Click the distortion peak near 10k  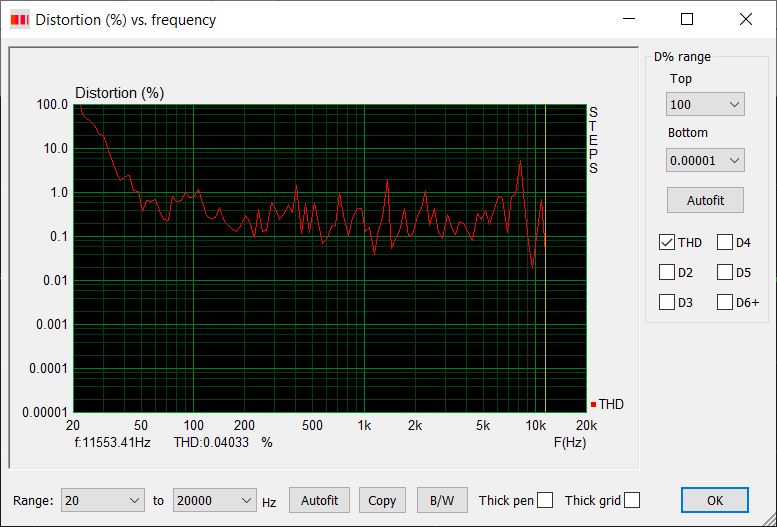click(x=520, y=162)
